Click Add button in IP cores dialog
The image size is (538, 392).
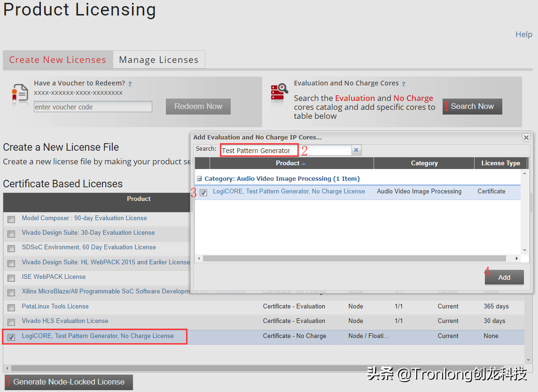click(504, 277)
